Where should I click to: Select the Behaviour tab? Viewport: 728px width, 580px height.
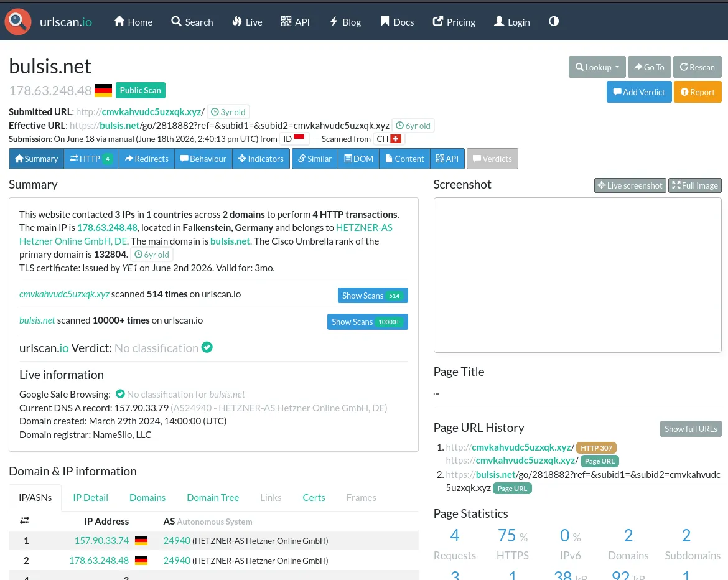pos(203,159)
